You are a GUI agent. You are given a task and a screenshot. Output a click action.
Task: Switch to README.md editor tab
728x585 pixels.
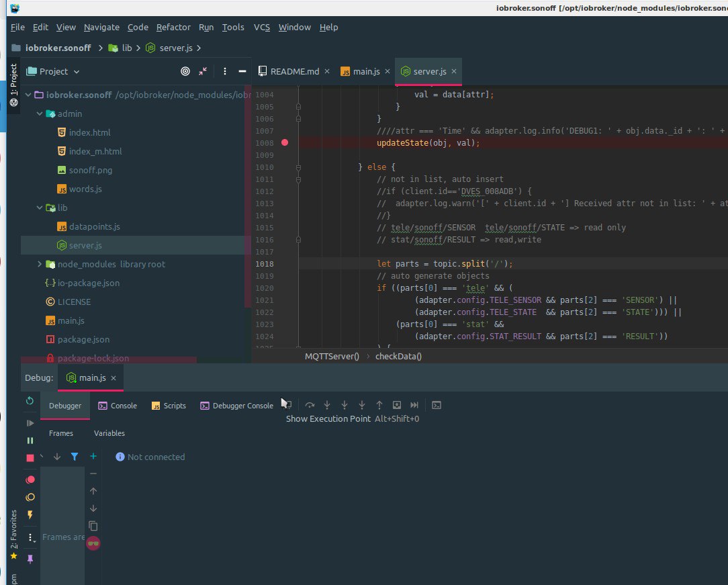(289, 71)
